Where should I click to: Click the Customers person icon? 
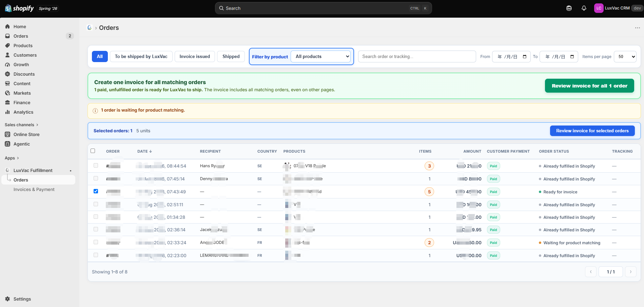(7, 55)
